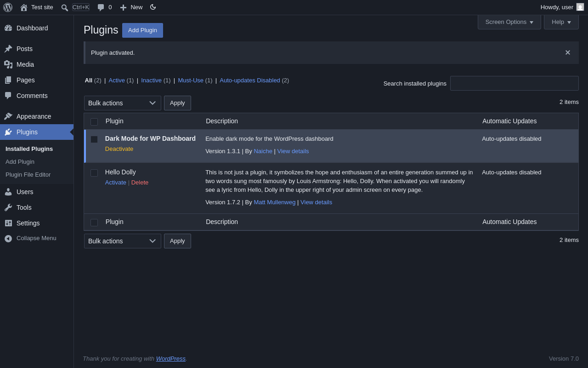Click the Plugins page heading
This screenshot has height=368, width=588.
[x=101, y=30]
